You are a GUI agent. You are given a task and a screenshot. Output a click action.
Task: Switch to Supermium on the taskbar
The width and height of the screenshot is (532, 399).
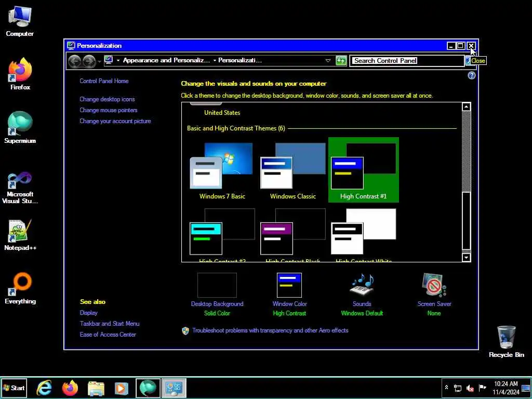pyautogui.click(x=148, y=388)
